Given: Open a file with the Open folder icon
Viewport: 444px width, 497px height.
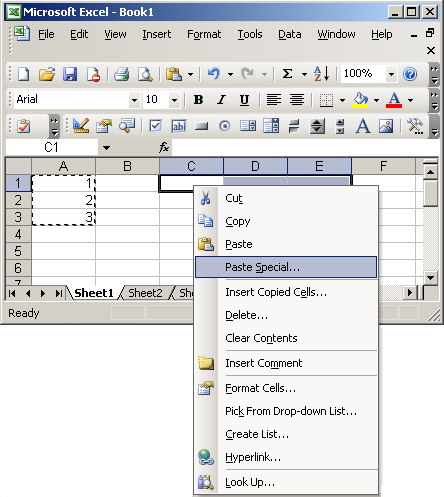Looking at the screenshot, I should point(47,74).
